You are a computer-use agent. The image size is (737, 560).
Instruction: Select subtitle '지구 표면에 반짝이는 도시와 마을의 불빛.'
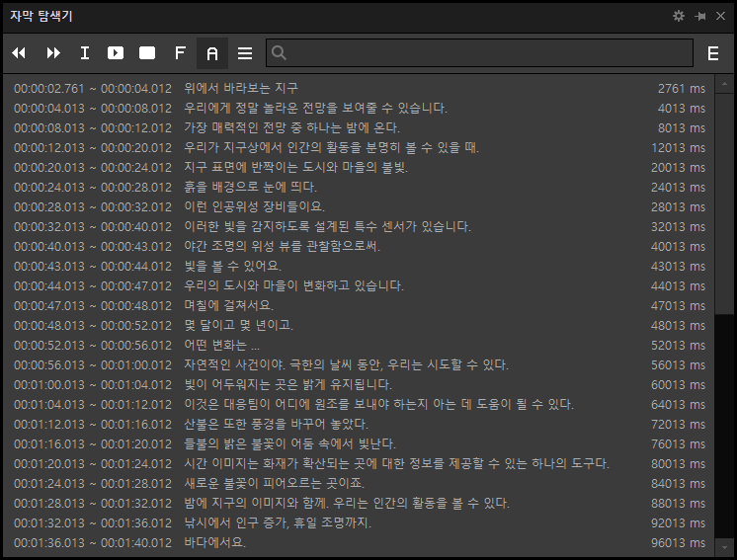tap(295, 167)
